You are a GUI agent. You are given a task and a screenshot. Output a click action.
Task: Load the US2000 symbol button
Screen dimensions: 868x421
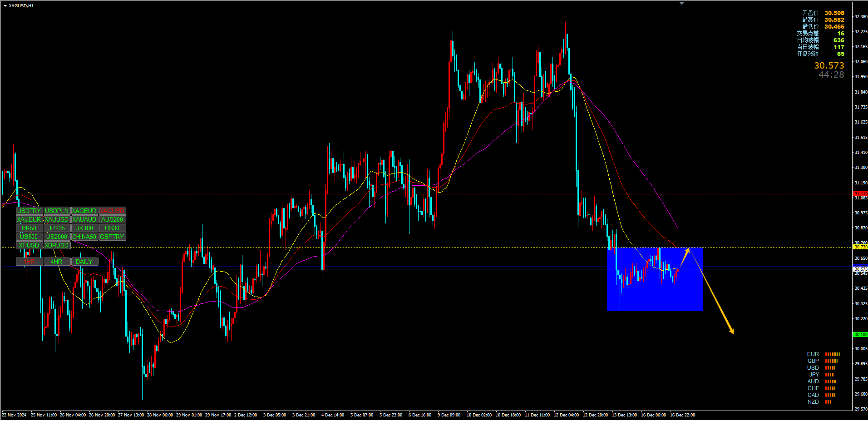[57, 237]
